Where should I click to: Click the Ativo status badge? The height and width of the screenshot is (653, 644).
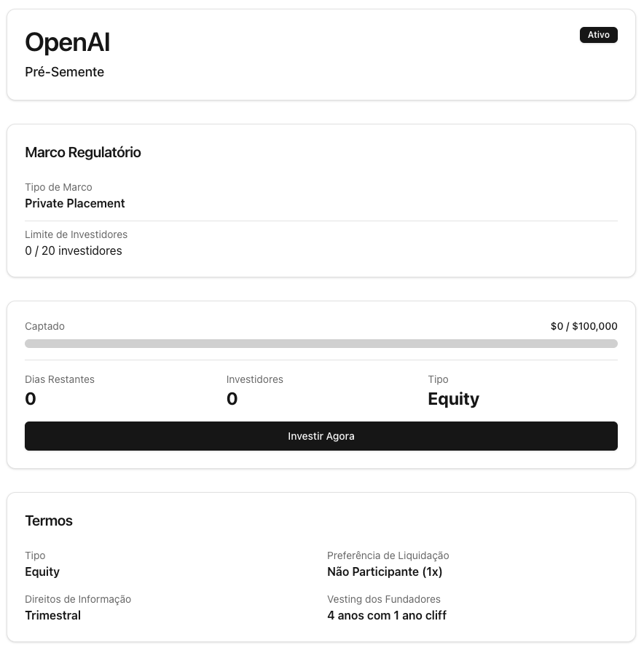[x=598, y=35]
